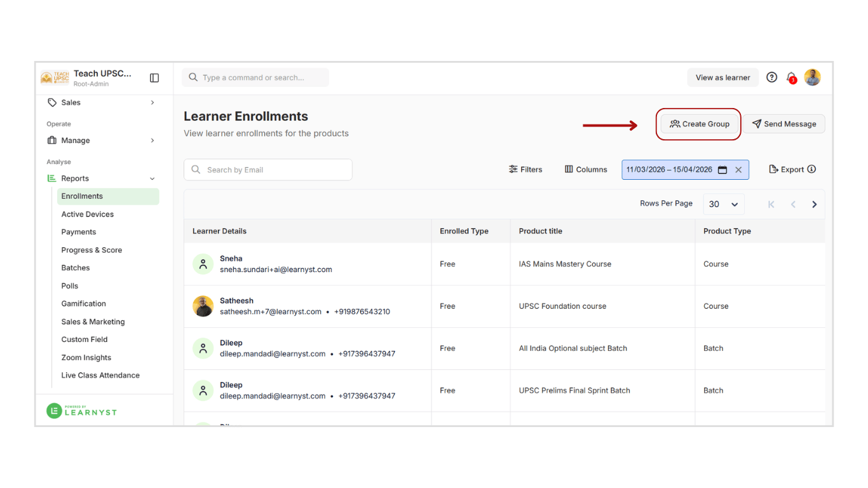Open the Polls report
Viewport: 868px width, 488px height.
tap(70, 286)
